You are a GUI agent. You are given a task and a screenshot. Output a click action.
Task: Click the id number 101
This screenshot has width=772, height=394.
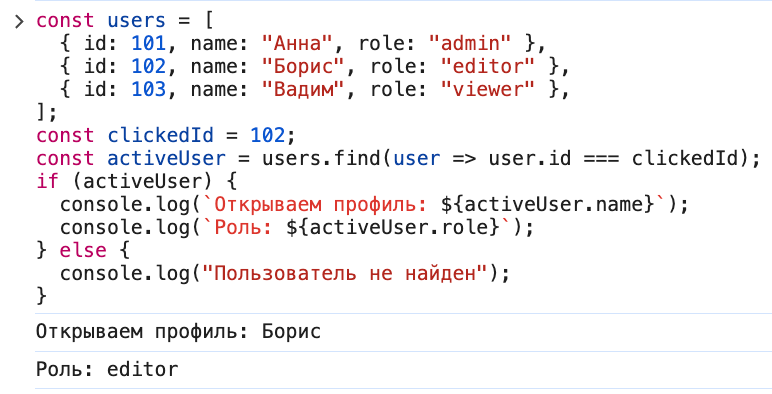pyautogui.click(x=149, y=44)
